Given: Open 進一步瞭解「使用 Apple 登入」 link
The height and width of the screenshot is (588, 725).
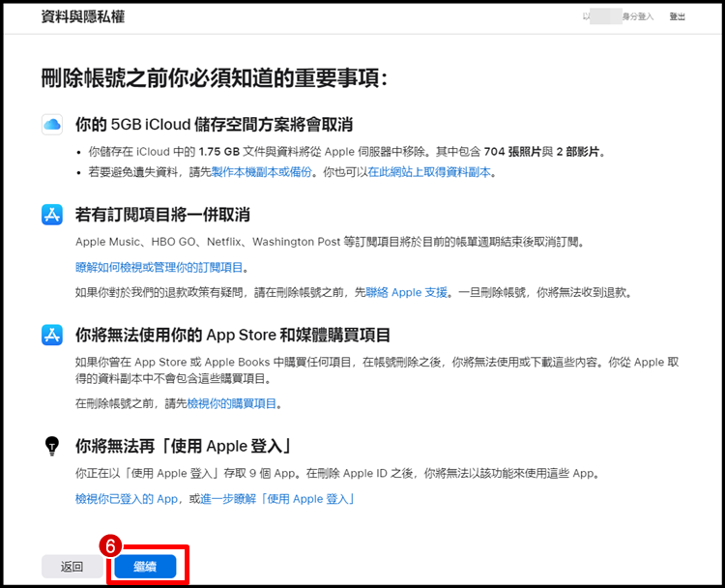Looking at the screenshot, I should pos(277,499).
